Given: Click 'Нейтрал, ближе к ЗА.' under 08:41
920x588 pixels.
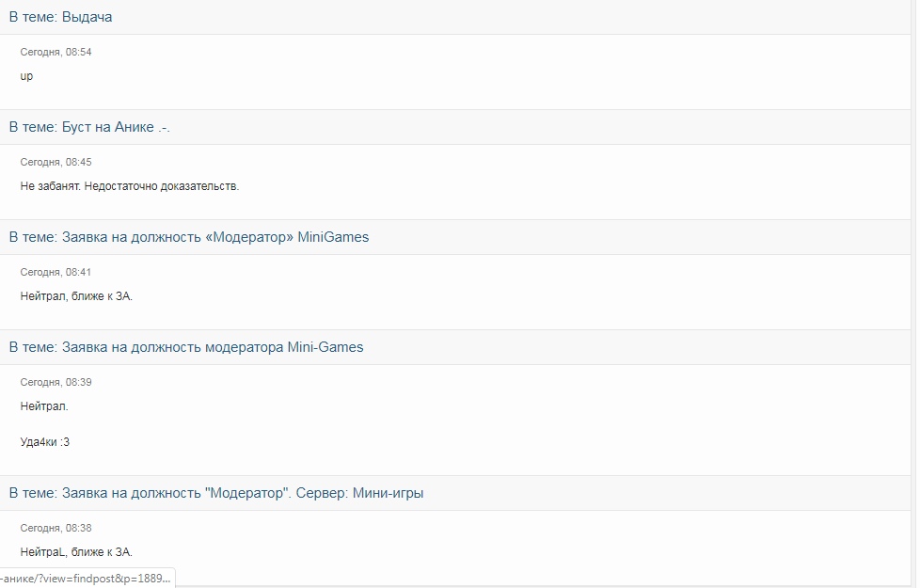Looking at the screenshot, I should click(x=76, y=296).
